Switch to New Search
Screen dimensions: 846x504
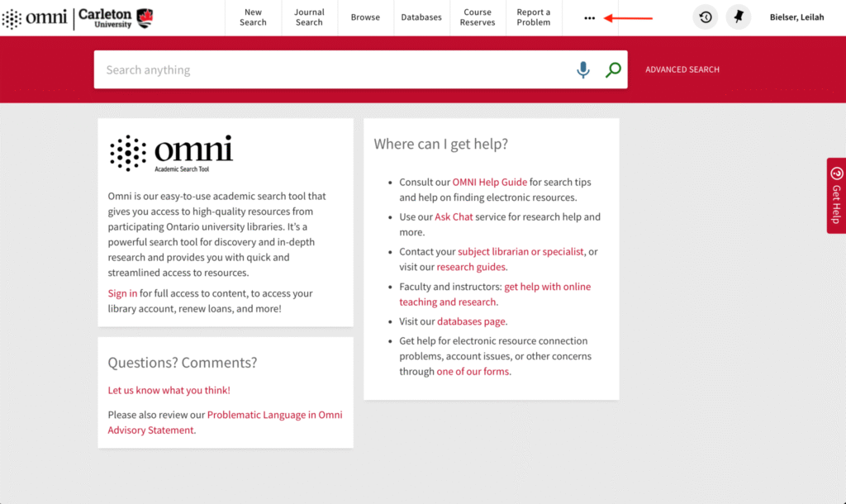pyautogui.click(x=253, y=17)
